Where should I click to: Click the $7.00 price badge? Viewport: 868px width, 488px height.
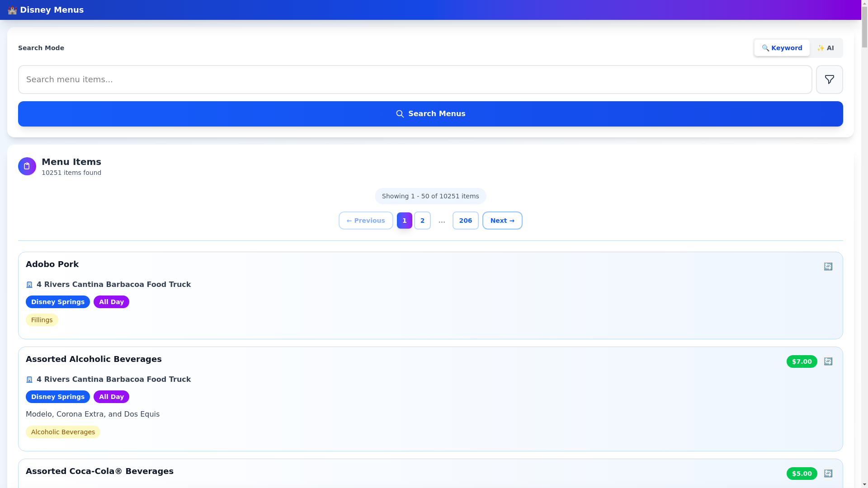pos(802,361)
